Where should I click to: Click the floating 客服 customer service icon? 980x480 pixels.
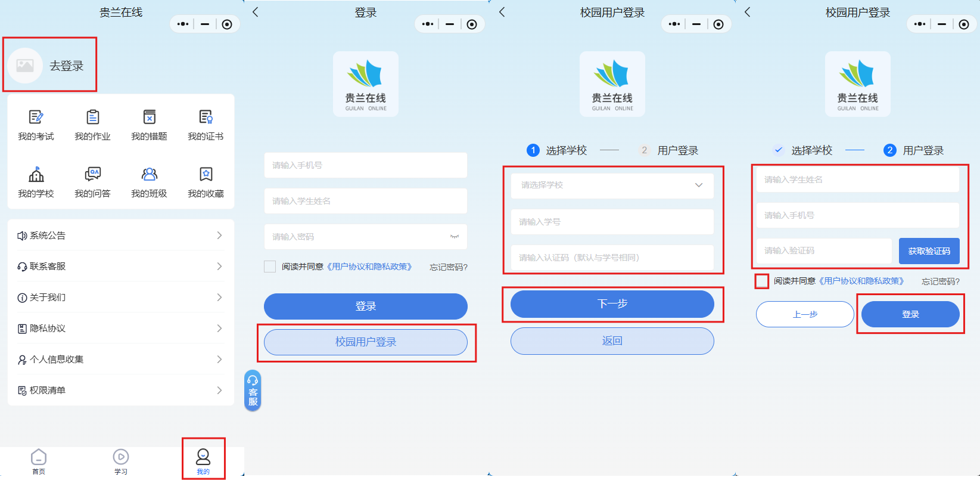point(253,391)
